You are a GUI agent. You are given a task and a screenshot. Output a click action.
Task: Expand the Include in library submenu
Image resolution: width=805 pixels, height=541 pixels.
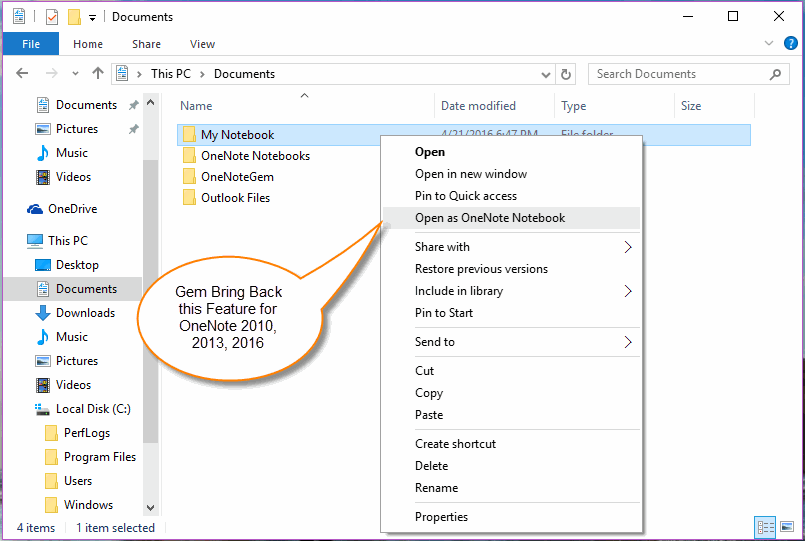[x=511, y=291]
